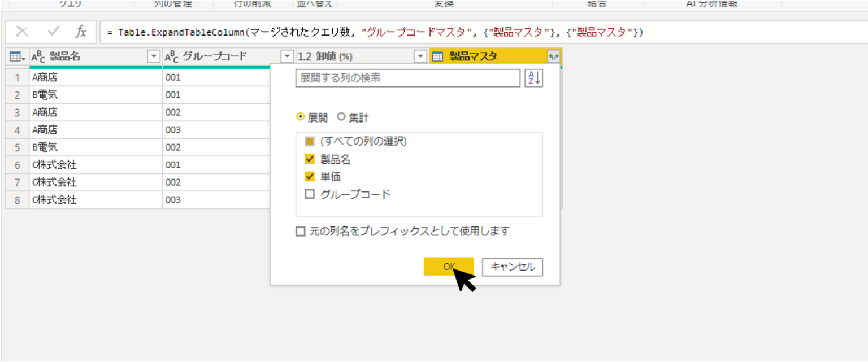Check the グループコード checkbox in the list
The image size is (868, 362).
click(310, 194)
